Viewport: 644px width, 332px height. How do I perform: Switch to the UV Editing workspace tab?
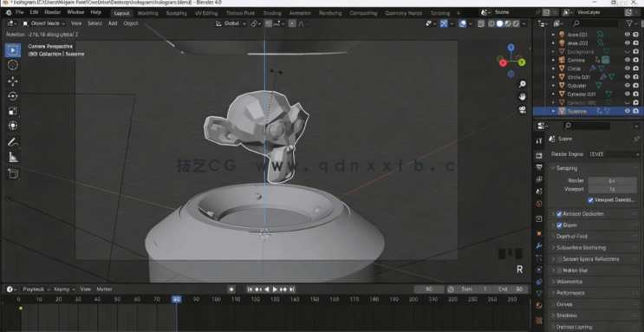point(207,13)
